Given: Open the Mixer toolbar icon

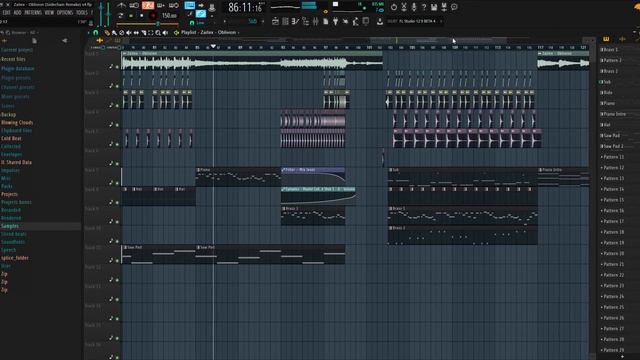Looking at the screenshot, I should (316, 21).
